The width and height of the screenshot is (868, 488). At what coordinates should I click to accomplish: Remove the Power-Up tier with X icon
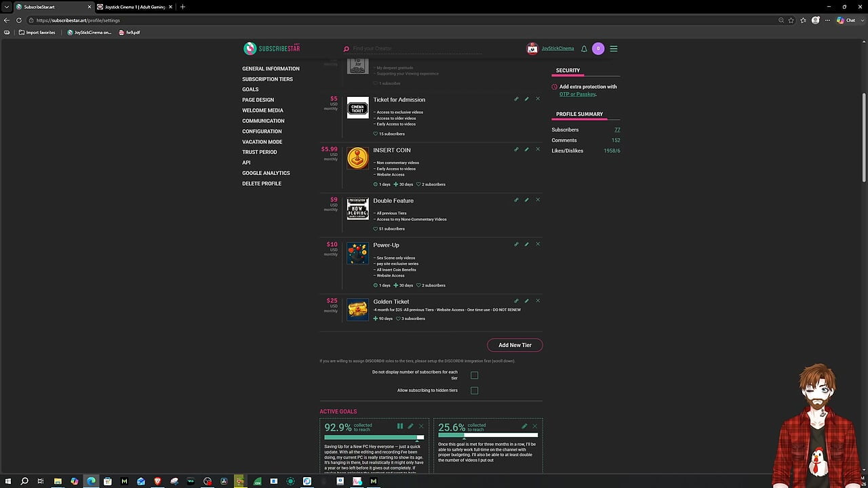[538, 244]
